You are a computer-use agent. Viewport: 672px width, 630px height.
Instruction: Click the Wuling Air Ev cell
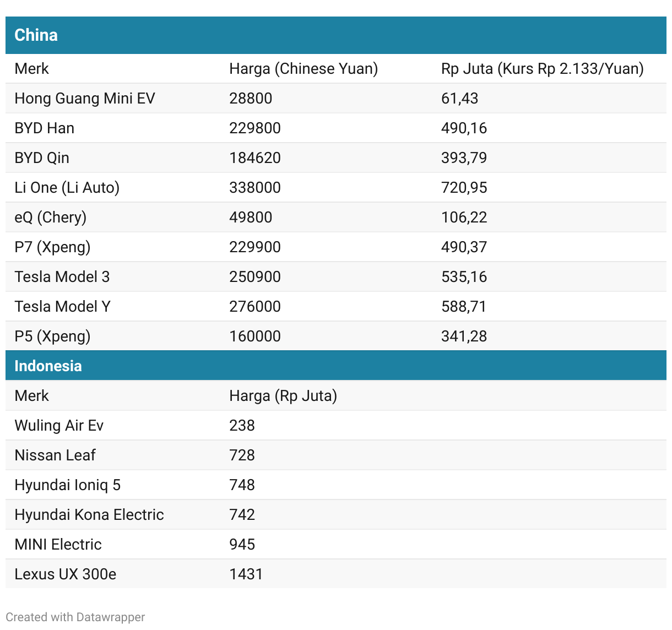[x=59, y=426]
